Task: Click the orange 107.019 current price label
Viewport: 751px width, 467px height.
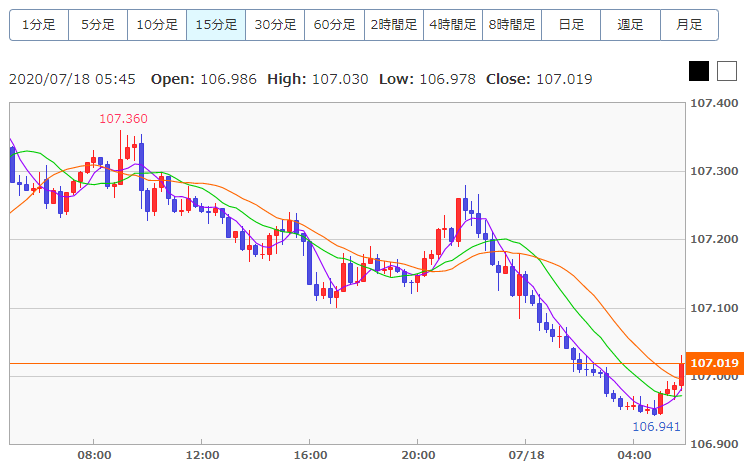Action: coord(715,363)
